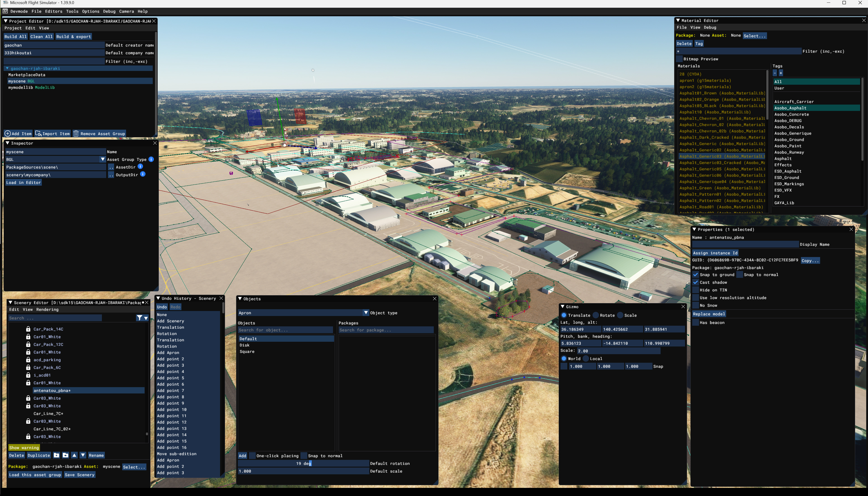Toggle the lock icon on i_acd01
868x496 pixels.
point(28,375)
